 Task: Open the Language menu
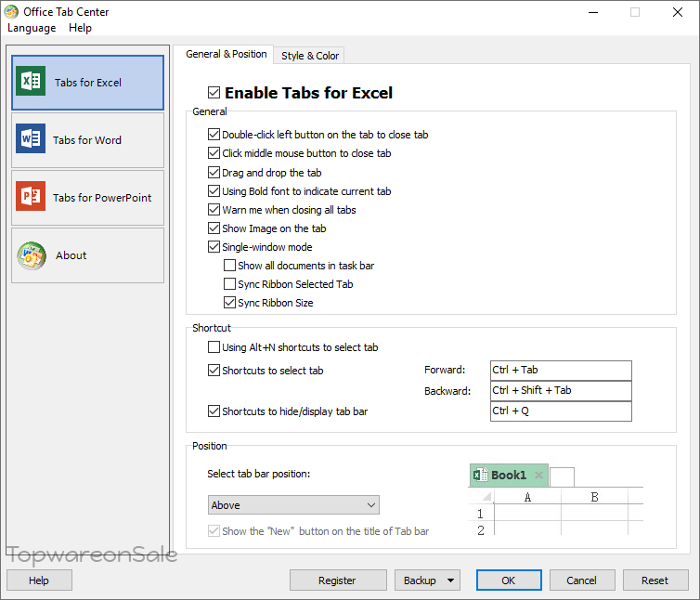(x=32, y=28)
